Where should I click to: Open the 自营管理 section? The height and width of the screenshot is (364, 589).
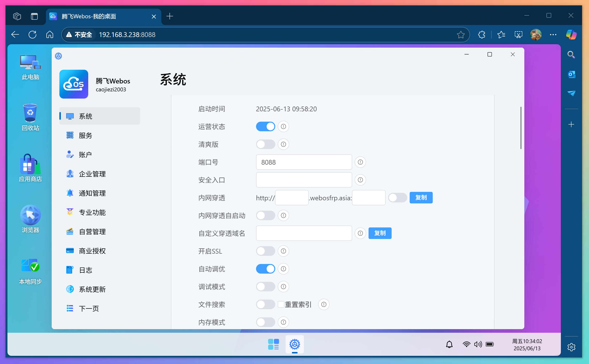pyautogui.click(x=92, y=231)
